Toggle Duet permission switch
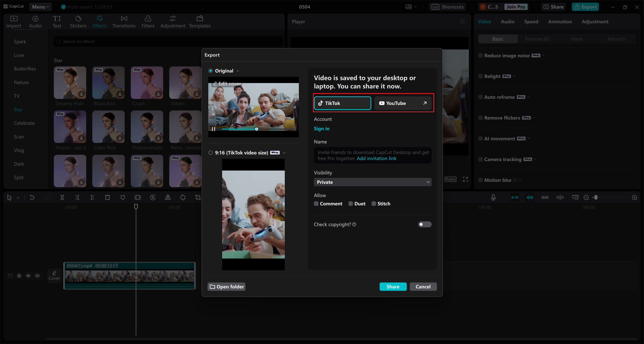This screenshot has width=644, height=344. point(350,203)
